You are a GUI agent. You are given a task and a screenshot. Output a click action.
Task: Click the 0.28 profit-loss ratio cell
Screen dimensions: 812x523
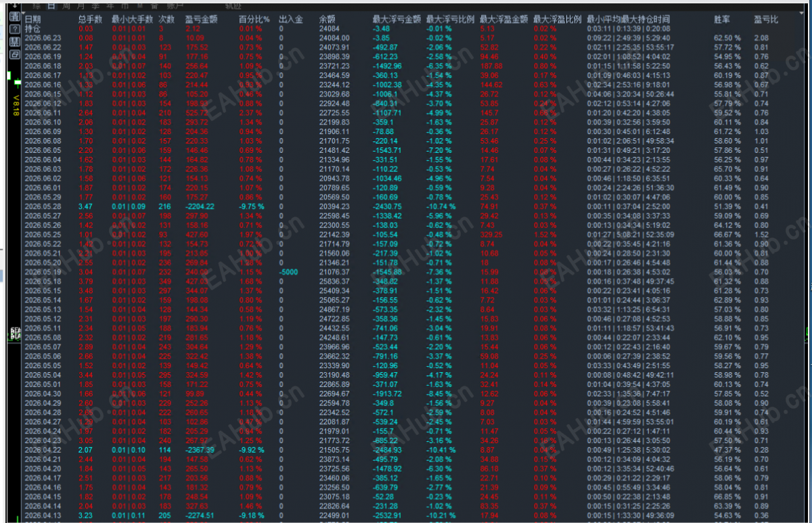(x=761, y=449)
